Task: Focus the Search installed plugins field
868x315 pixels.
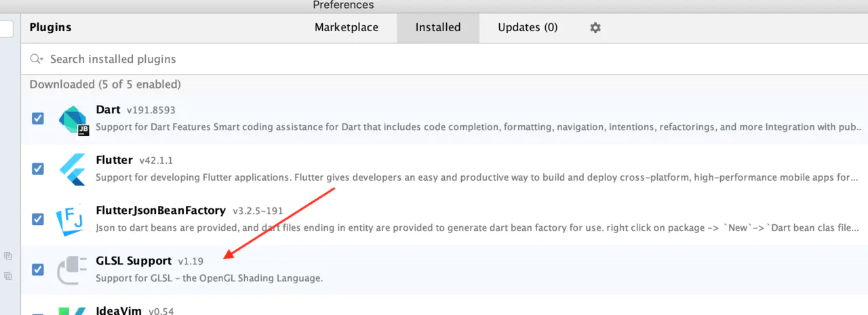Action: (444, 60)
